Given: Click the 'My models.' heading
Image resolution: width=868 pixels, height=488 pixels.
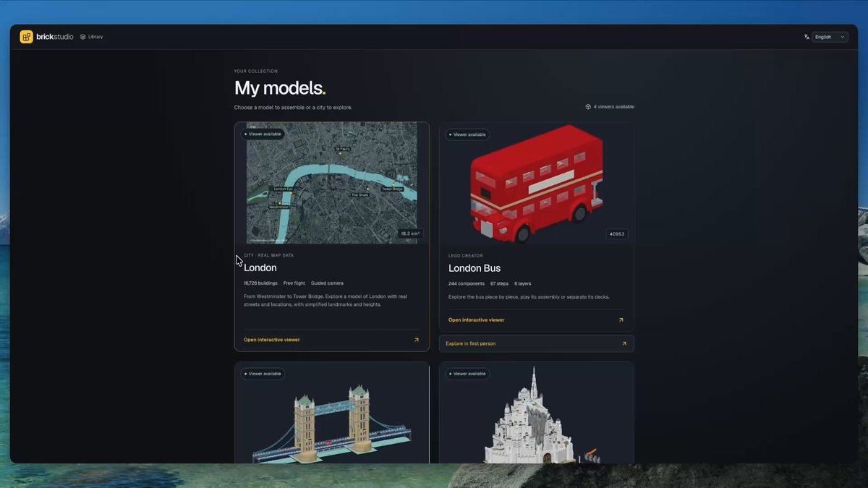Looking at the screenshot, I should point(280,88).
